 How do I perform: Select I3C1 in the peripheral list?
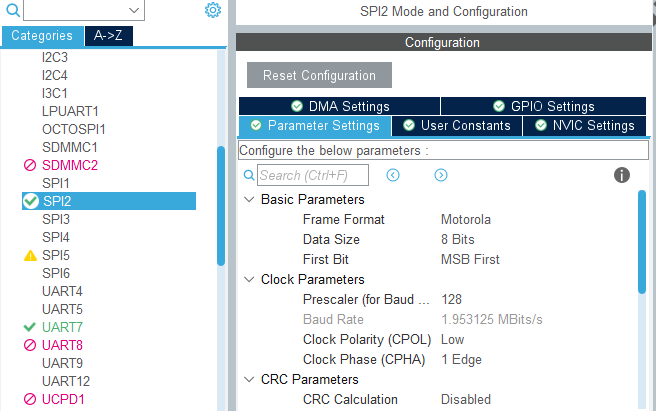55,93
